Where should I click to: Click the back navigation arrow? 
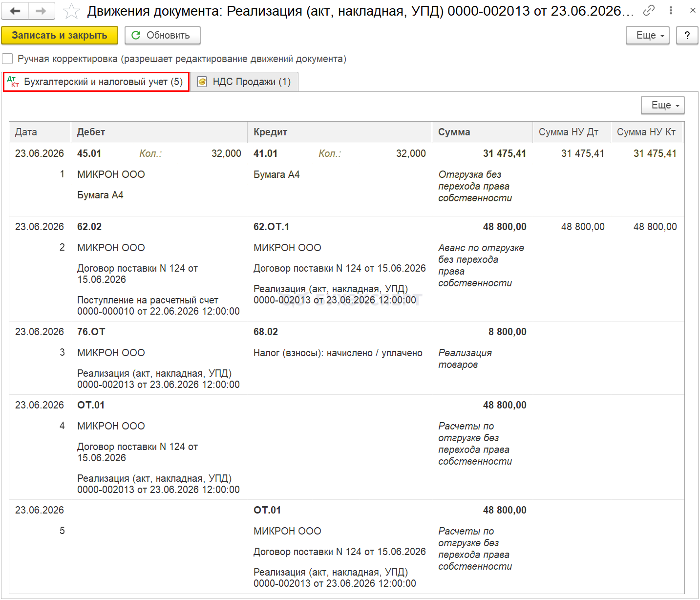click(x=15, y=11)
